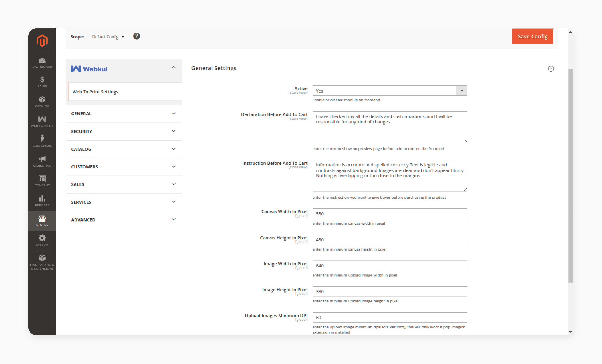Click the Image Width In Pixel field
The width and height of the screenshot is (602, 364).
[390, 266]
